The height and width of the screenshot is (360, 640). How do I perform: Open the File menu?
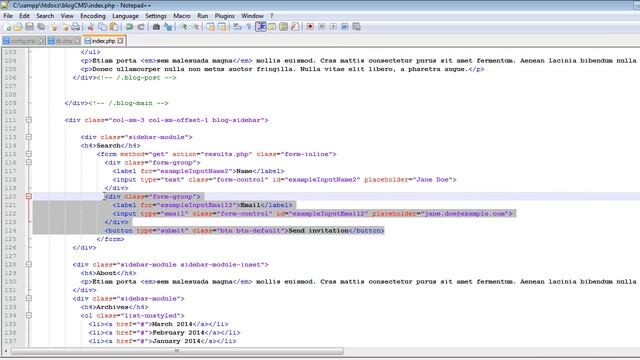(8, 16)
